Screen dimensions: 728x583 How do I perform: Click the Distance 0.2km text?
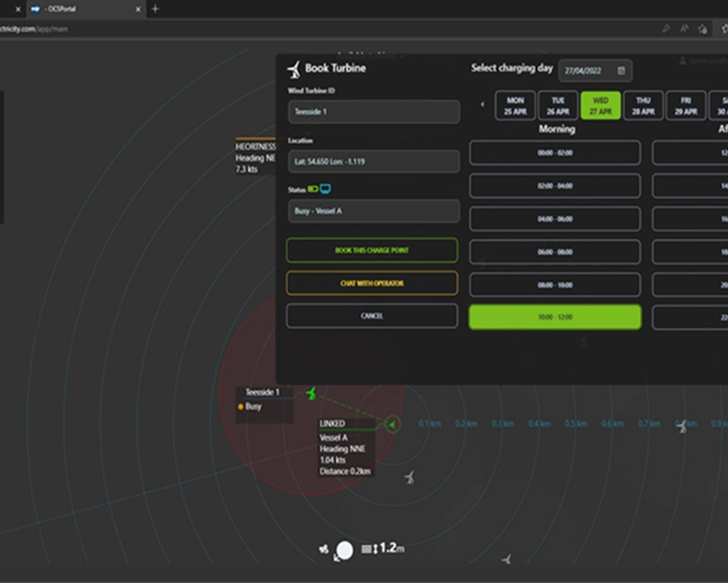[345, 471]
